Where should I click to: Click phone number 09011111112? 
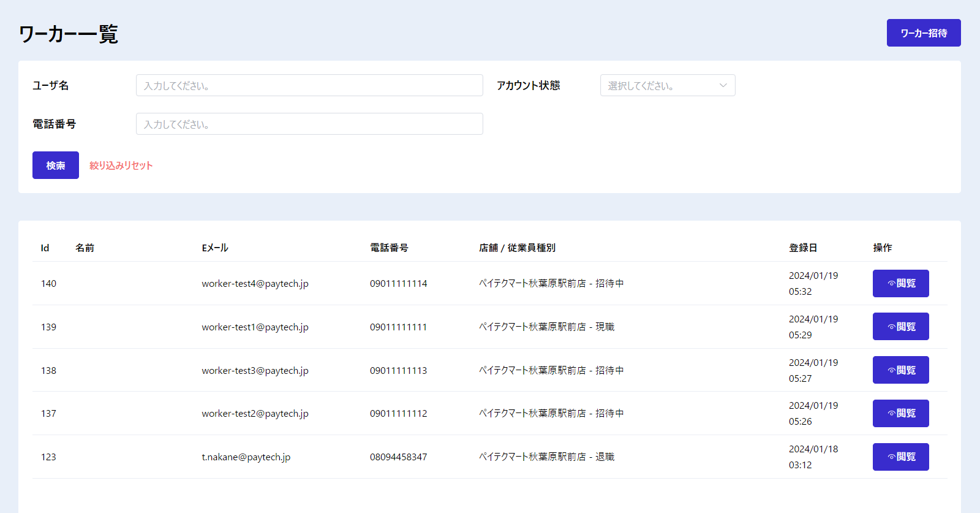coord(399,414)
